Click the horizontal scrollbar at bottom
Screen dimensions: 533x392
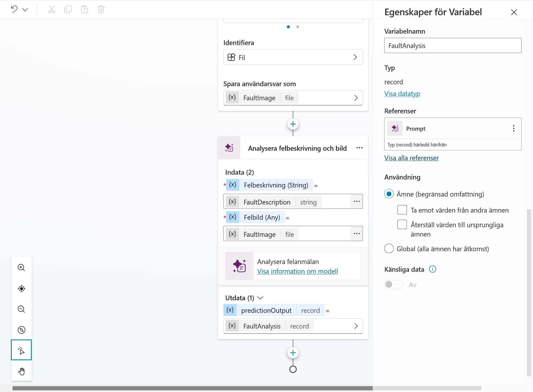tap(193, 388)
